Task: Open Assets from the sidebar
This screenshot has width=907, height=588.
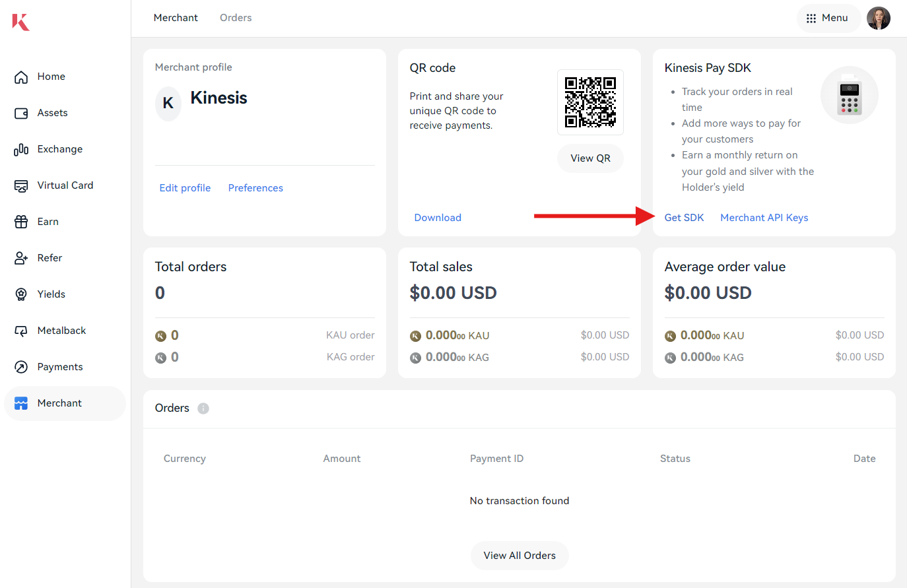Action: [x=65, y=113]
